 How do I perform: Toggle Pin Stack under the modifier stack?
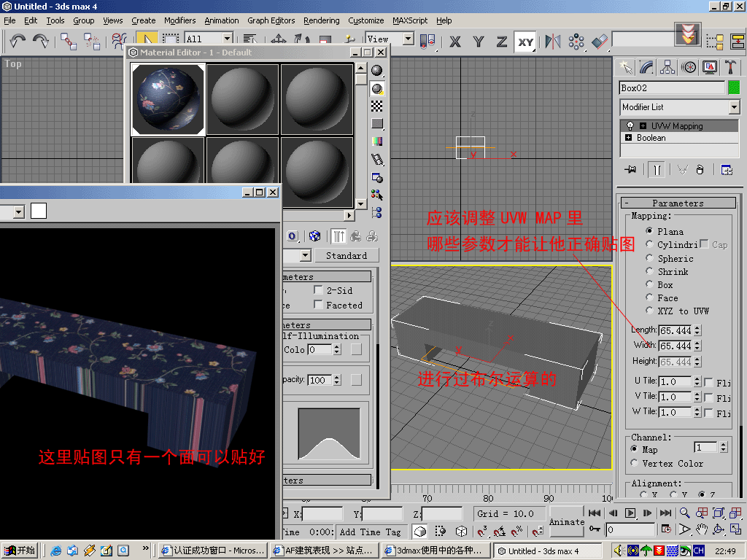click(x=630, y=169)
